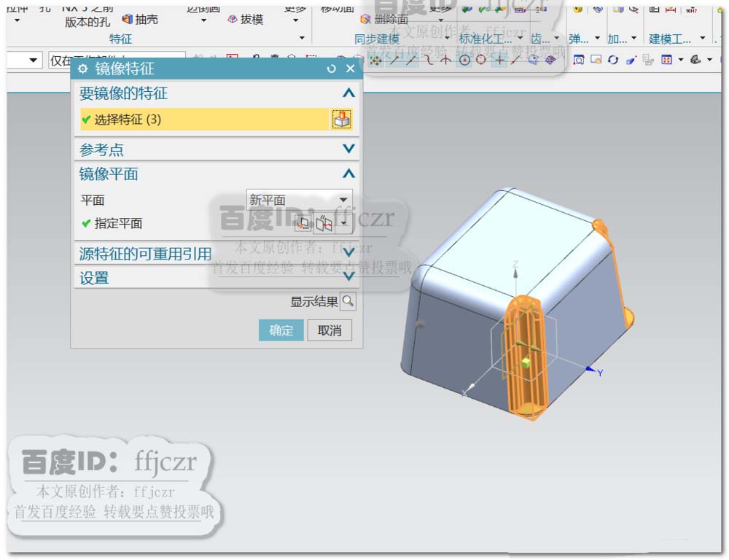Click the reset icon in the 镜像特征 title bar

331,69
